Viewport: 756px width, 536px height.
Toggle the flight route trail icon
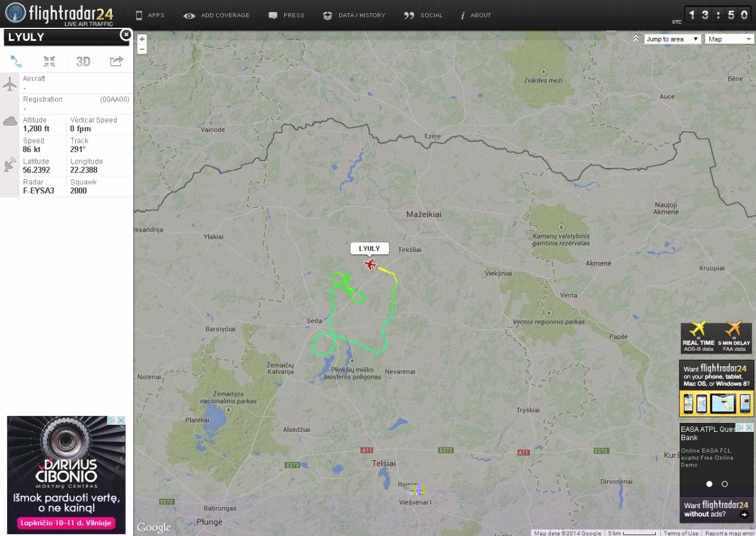coord(16,61)
